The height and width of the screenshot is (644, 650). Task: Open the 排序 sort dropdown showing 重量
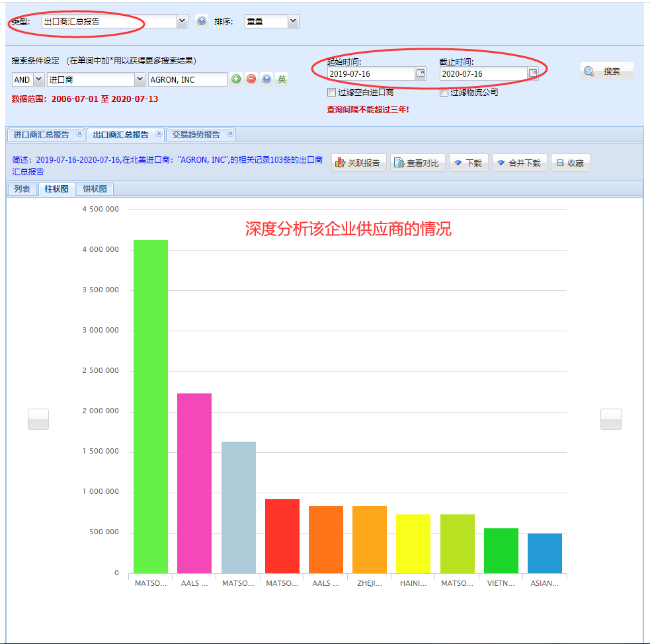click(x=293, y=20)
